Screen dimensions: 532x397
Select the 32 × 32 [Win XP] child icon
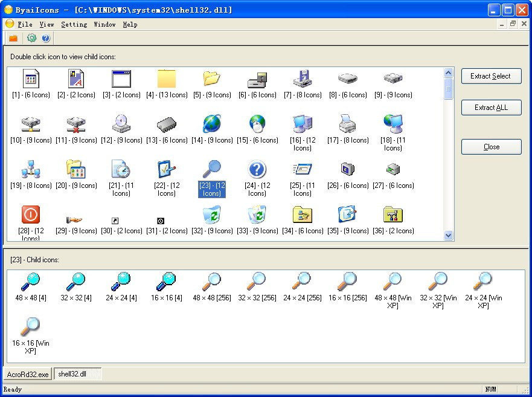pos(438,282)
